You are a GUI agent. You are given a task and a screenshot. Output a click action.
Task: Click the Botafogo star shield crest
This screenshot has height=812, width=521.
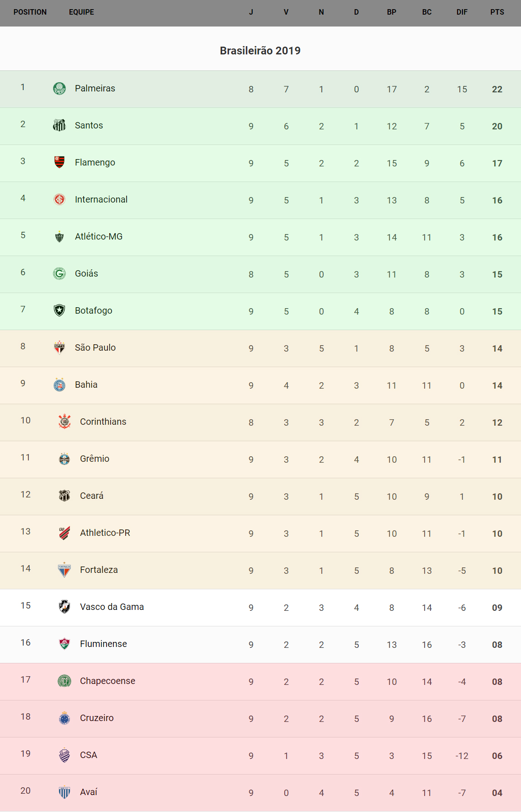point(59,310)
